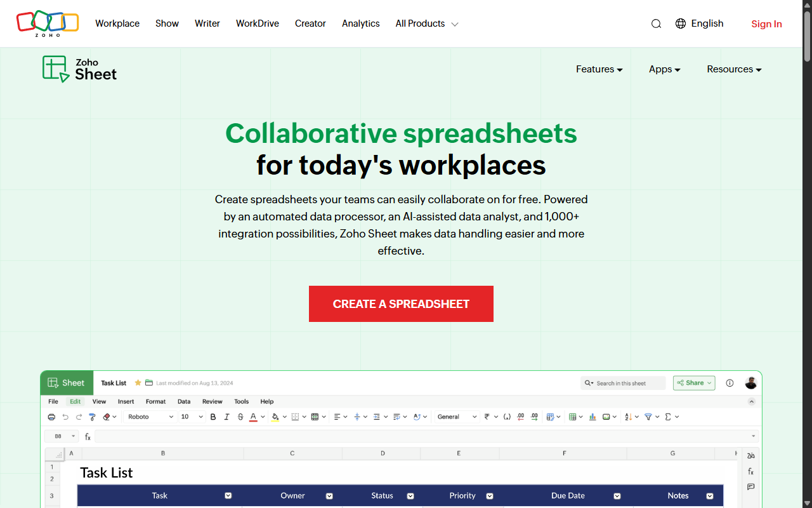Toggle bold formatting in the toolbar
Image resolution: width=812 pixels, height=508 pixels.
tap(213, 417)
